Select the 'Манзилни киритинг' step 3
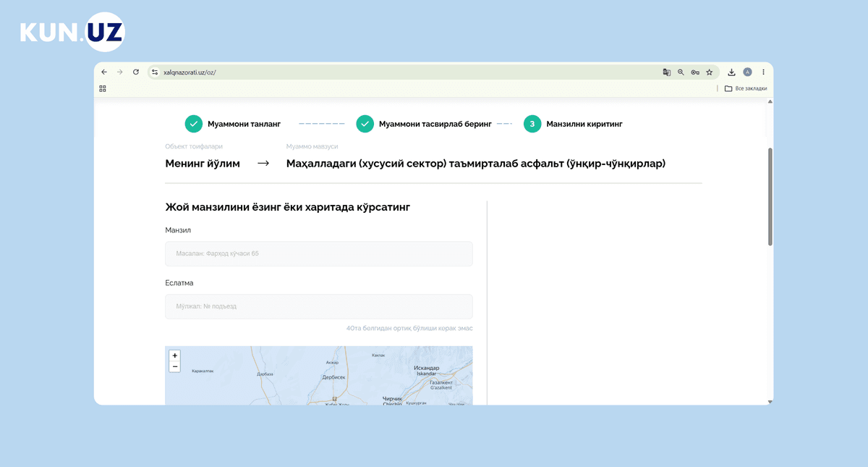The width and height of the screenshot is (868, 467). point(573,124)
